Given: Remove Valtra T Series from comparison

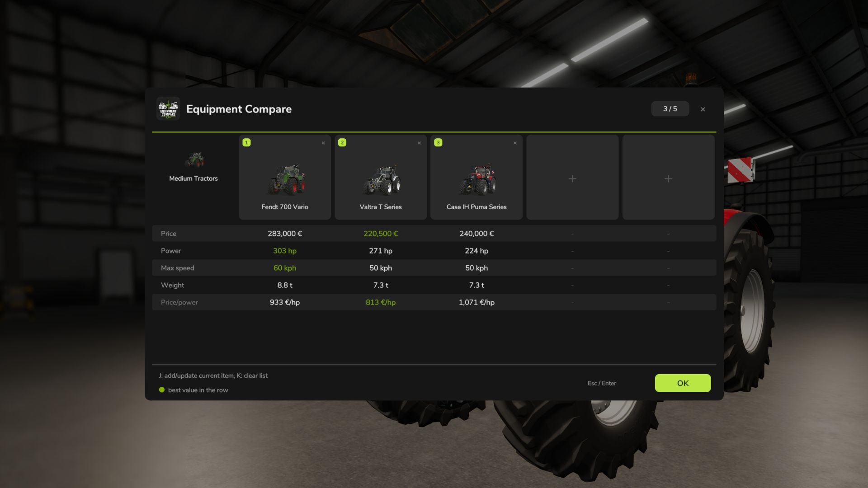Looking at the screenshot, I should 419,143.
